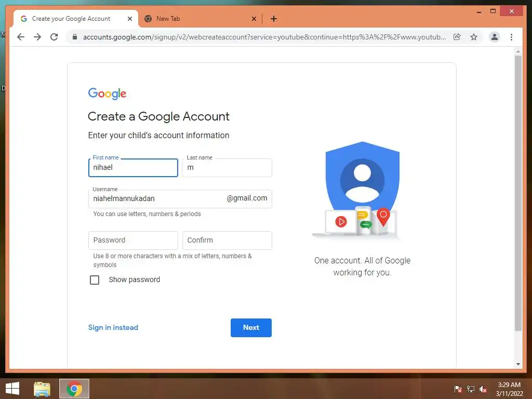Open the Windows Start menu
The height and width of the screenshot is (399, 532).
point(12,389)
